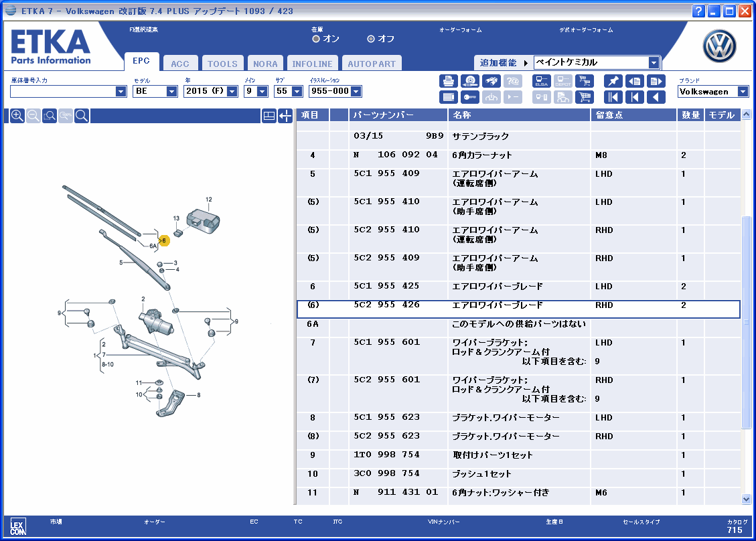Go to previous illustration page icon
Screen dimensions: 756x541
click(635, 81)
